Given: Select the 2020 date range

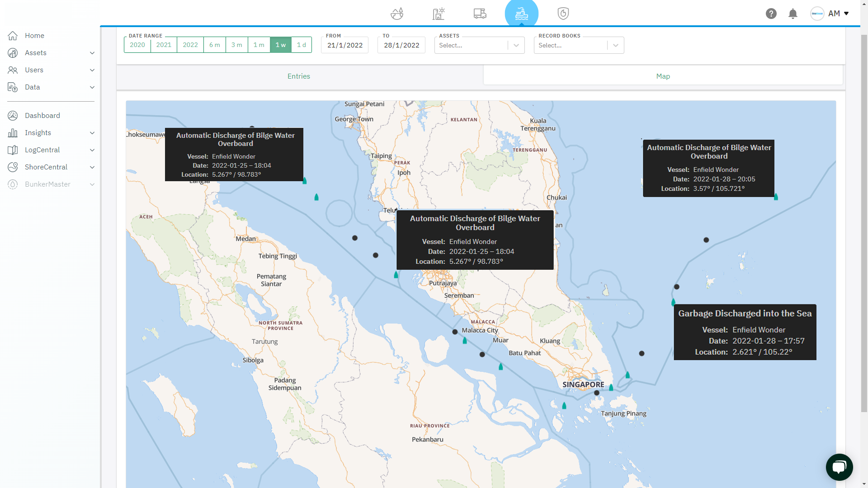Looking at the screenshot, I should pyautogui.click(x=137, y=45).
